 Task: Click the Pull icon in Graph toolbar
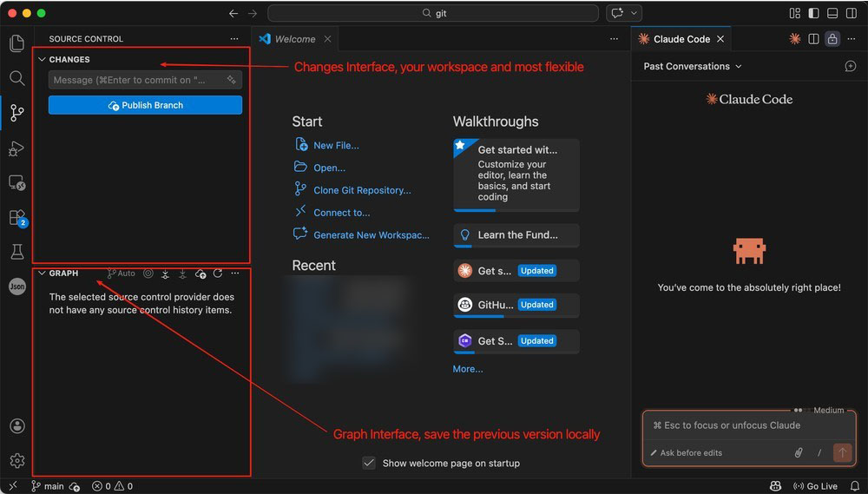[182, 273]
